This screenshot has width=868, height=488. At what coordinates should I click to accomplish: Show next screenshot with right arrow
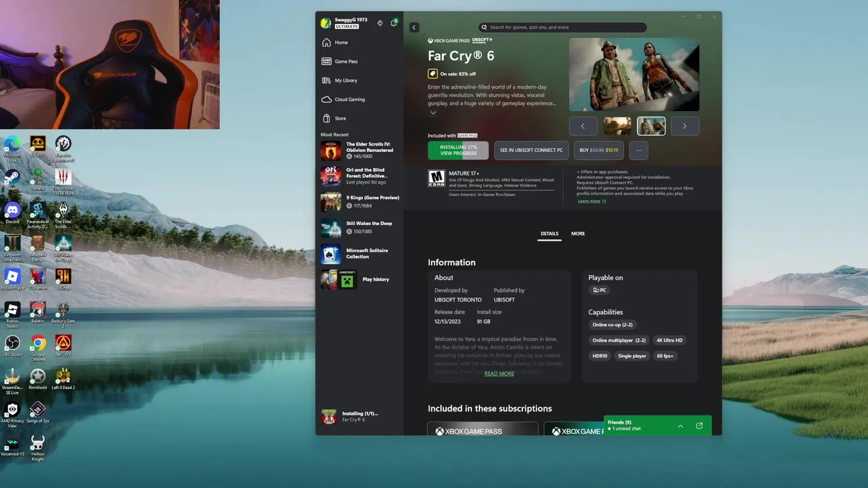click(684, 126)
